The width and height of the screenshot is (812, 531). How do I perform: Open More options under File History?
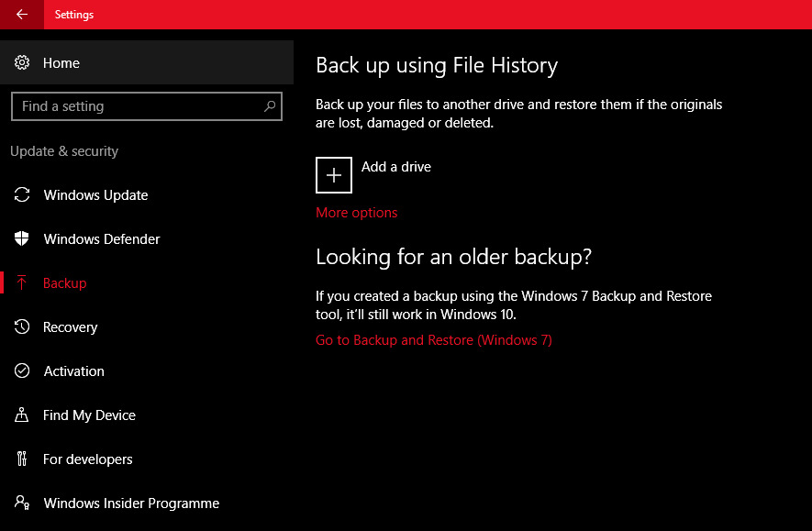(356, 212)
